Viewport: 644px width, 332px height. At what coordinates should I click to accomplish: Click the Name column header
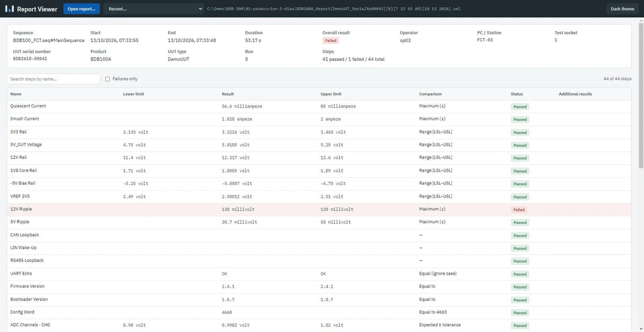point(16,94)
